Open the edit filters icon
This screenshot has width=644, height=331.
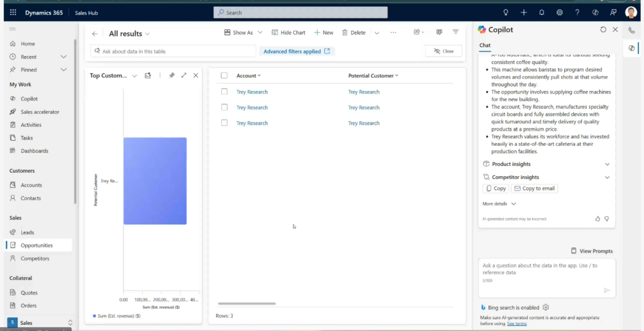point(455,32)
